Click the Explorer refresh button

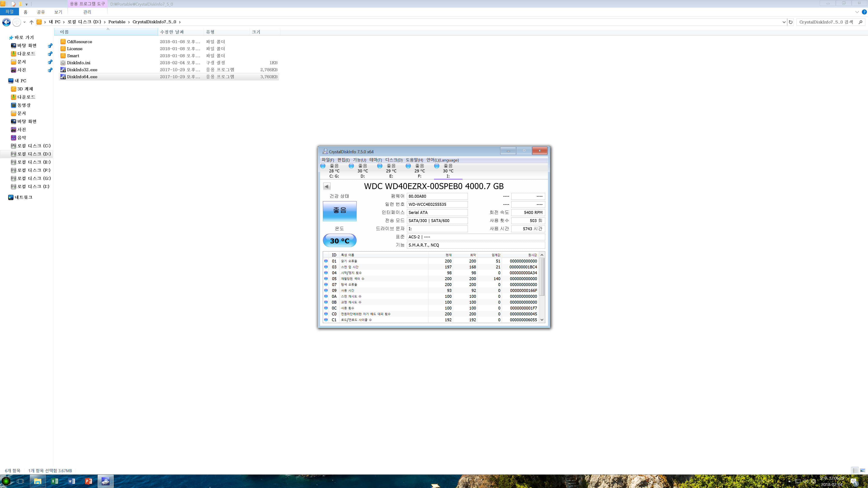pyautogui.click(x=790, y=22)
